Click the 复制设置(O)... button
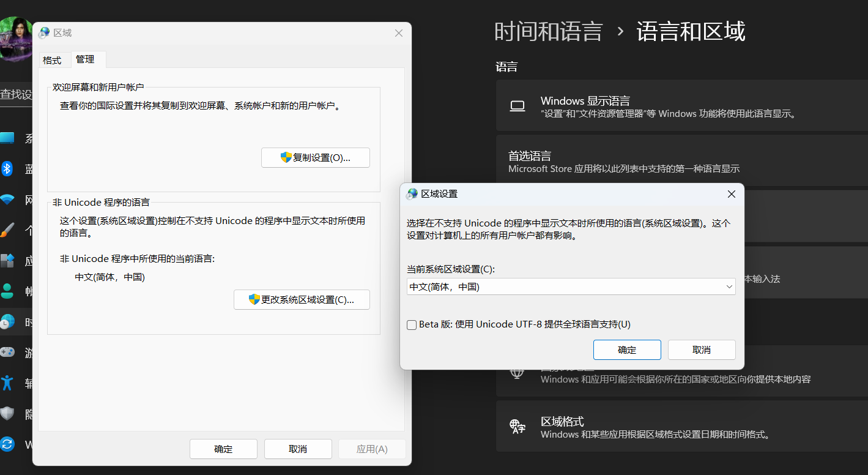Screen dimensions: 868x475 click(x=316, y=157)
